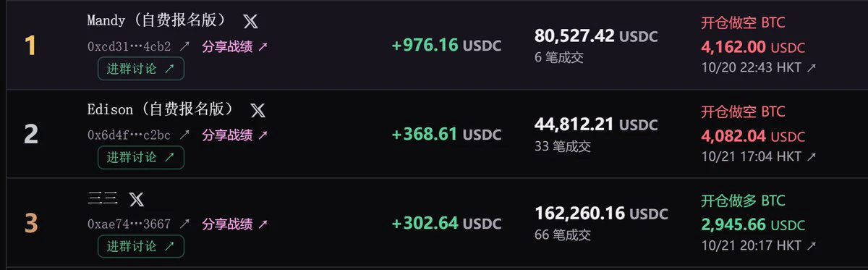This screenshot has height=270, width=868.
Task: Open Edison's X profile icon
Action: 258,111
